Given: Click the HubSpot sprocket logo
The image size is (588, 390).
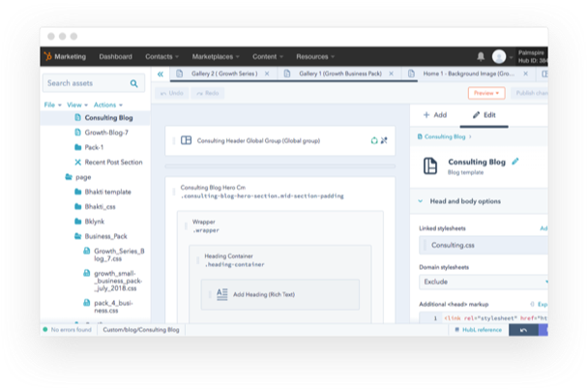Looking at the screenshot, I should [x=57, y=56].
